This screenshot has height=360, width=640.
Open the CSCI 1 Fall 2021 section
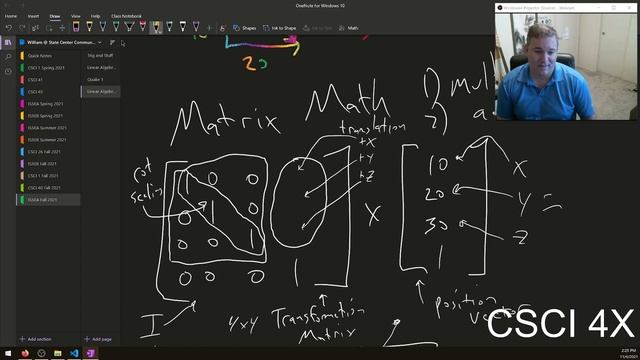click(48, 176)
